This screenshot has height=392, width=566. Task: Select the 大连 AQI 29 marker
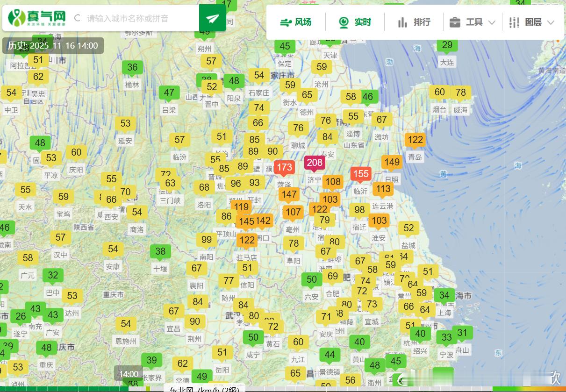pyautogui.click(x=447, y=46)
